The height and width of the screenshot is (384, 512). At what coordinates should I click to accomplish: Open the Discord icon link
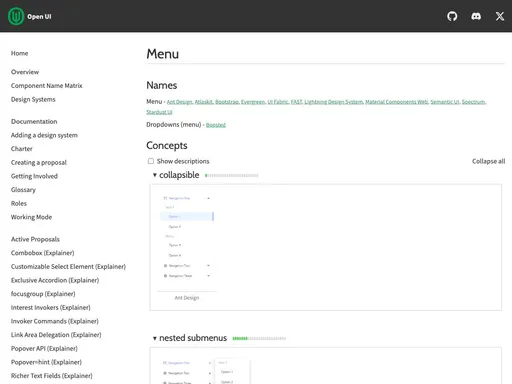tap(476, 16)
